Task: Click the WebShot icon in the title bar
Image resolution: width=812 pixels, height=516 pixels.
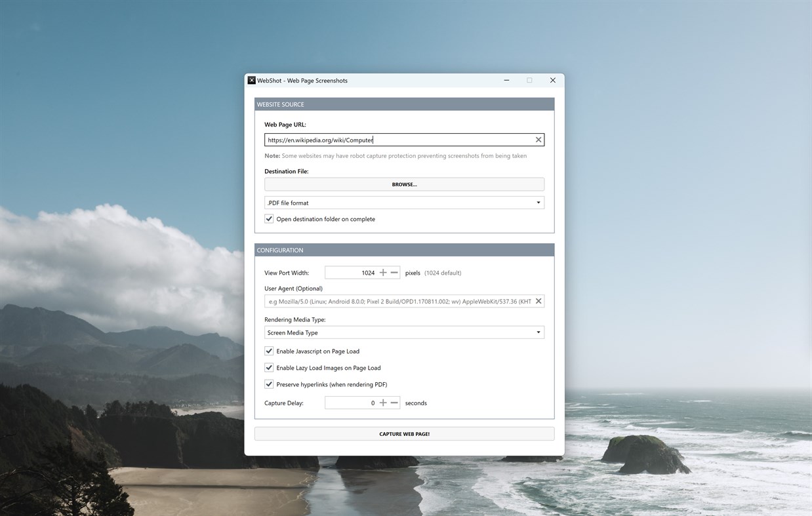Action: pyautogui.click(x=252, y=79)
